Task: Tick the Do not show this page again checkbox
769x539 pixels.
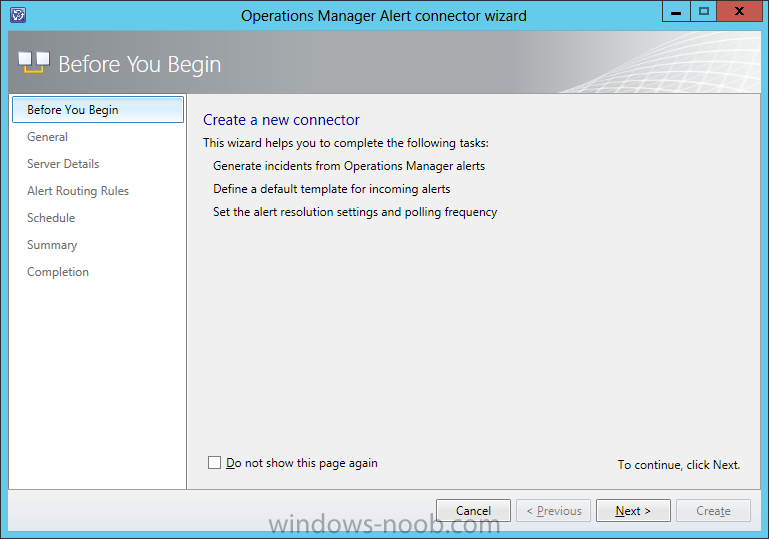Action: coord(214,462)
